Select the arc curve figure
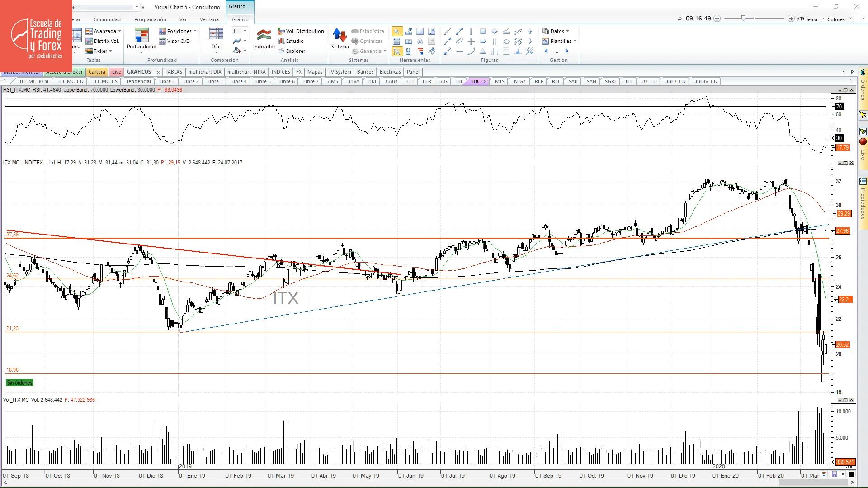This screenshot has height=488, width=868. click(471, 51)
